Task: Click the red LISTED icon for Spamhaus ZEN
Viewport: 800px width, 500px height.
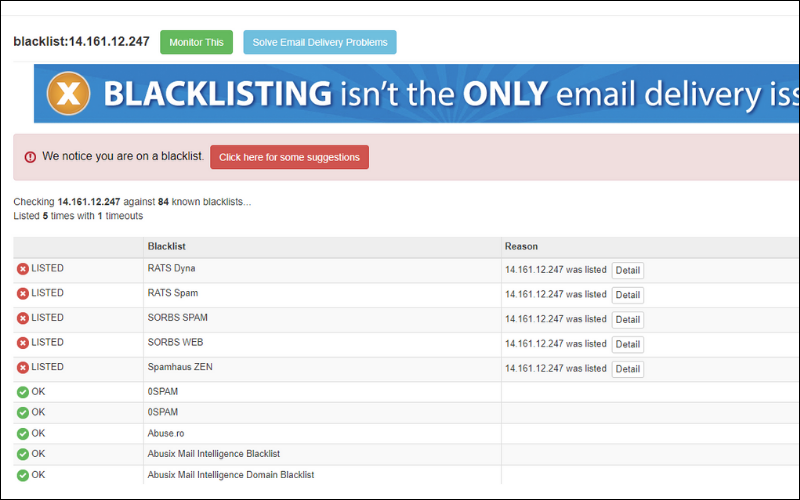Action: tap(22, 367)
